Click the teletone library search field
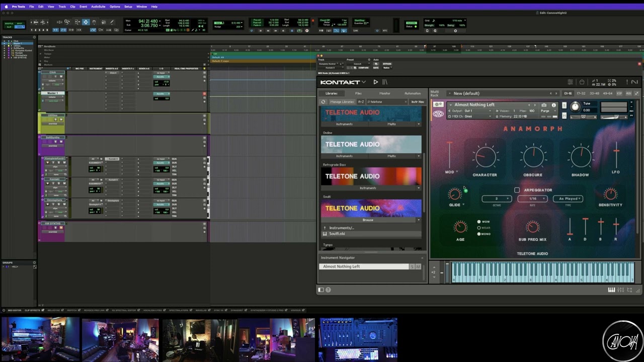 coord(386,102)
